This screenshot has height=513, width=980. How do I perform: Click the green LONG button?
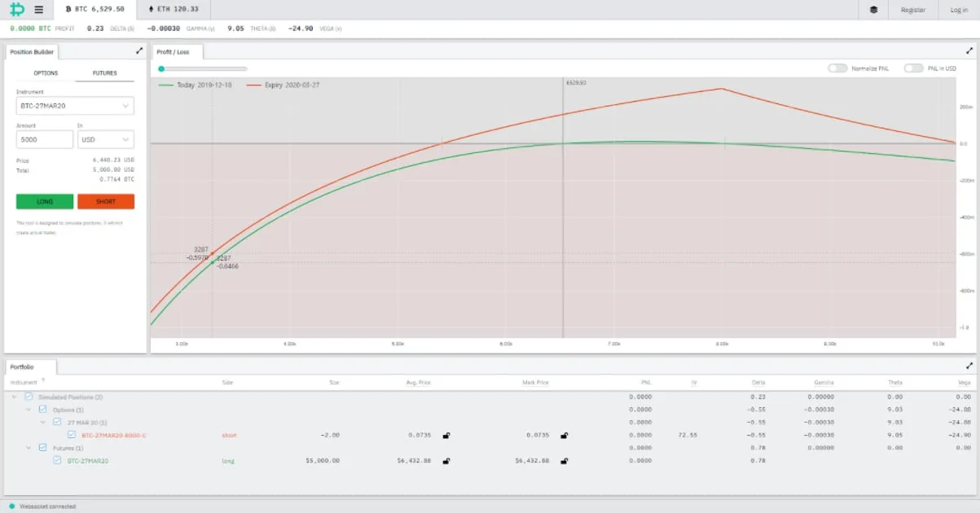(x=45, y=201)
